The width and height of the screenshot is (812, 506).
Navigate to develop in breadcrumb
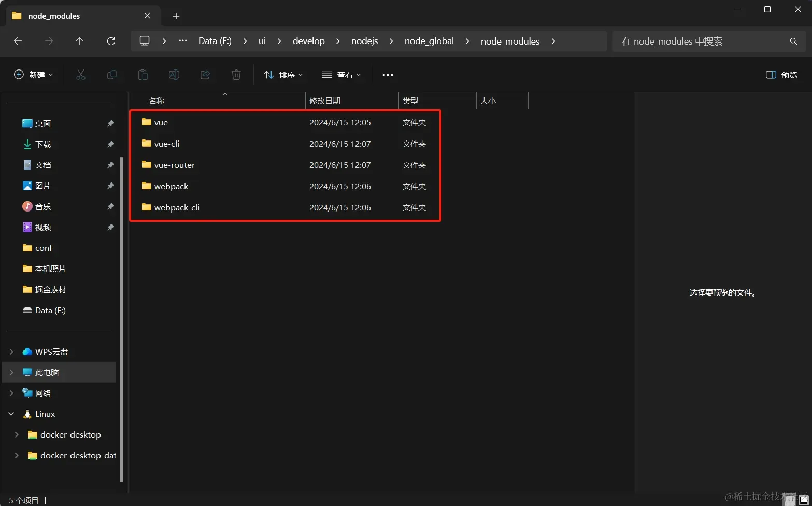[x=309, y=41]
